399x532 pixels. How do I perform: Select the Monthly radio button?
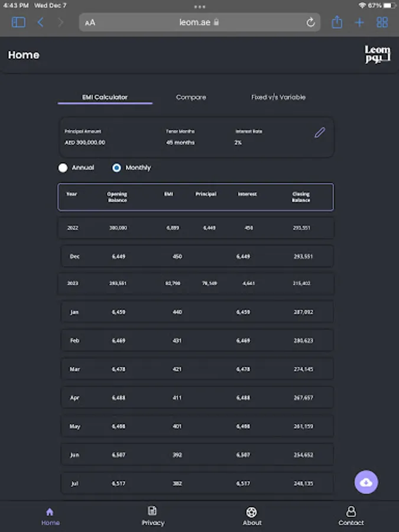click(116, 168)
